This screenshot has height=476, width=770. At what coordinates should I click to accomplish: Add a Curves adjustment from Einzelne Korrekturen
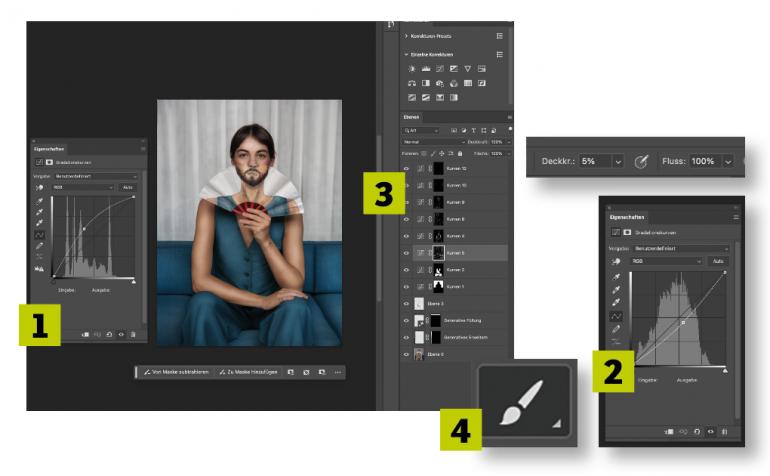440,69
